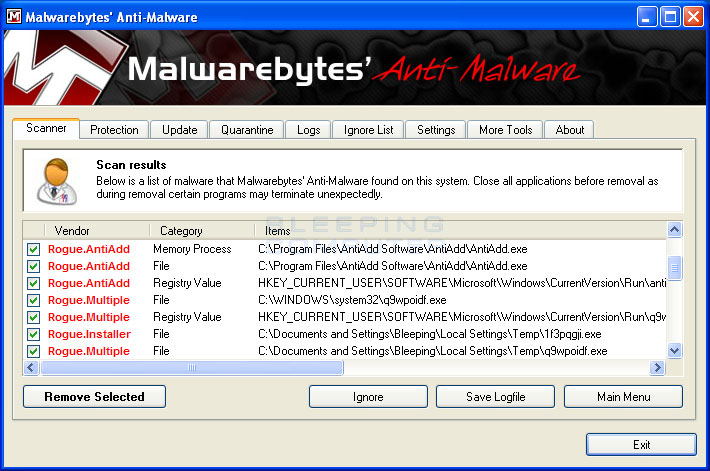
Task: Click the doctor figure scan results icon
Action: tap(57, 182)
